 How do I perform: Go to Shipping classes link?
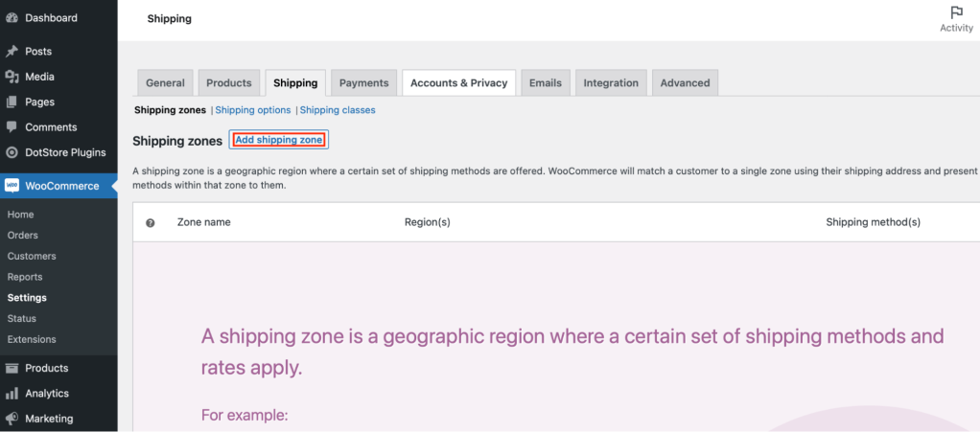[x=338, y=110]
